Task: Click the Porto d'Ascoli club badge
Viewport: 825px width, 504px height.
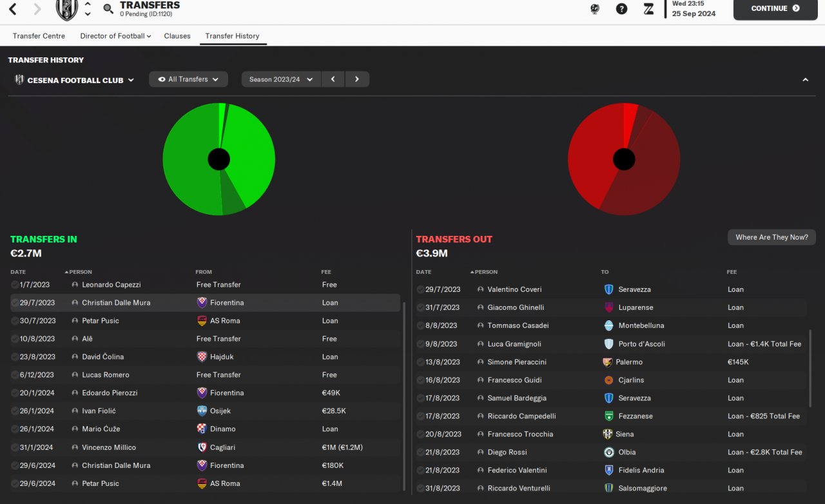Action: 608,344
